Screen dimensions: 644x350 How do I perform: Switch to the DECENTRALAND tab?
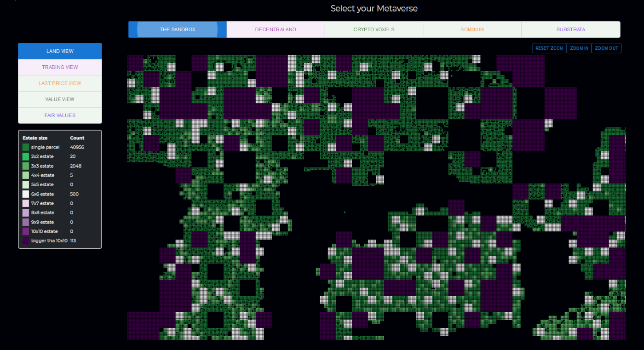(x=276, y=29)
